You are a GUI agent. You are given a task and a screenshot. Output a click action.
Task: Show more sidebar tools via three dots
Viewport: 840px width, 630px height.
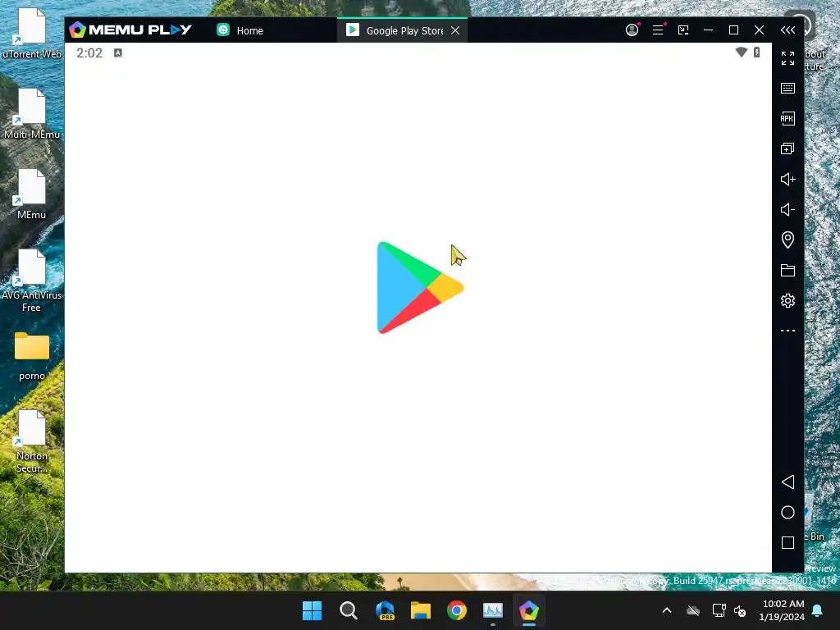787,331
